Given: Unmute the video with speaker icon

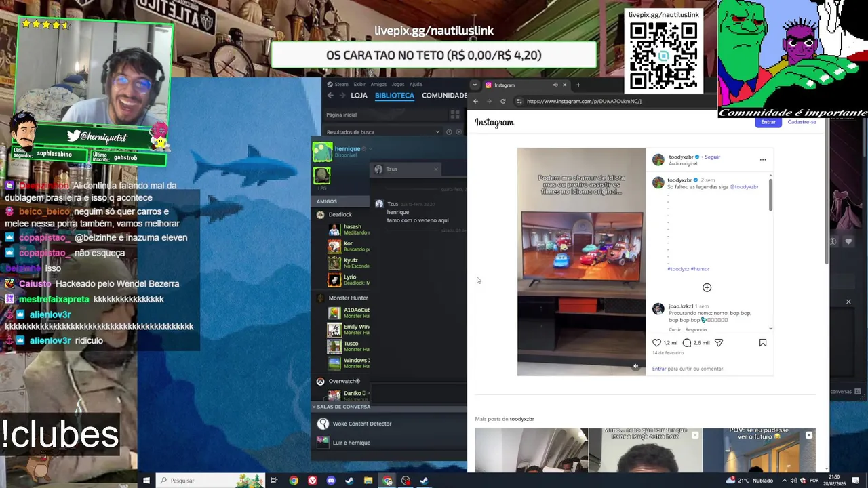Looking at the screenshot, I should (x=635, y=366).
